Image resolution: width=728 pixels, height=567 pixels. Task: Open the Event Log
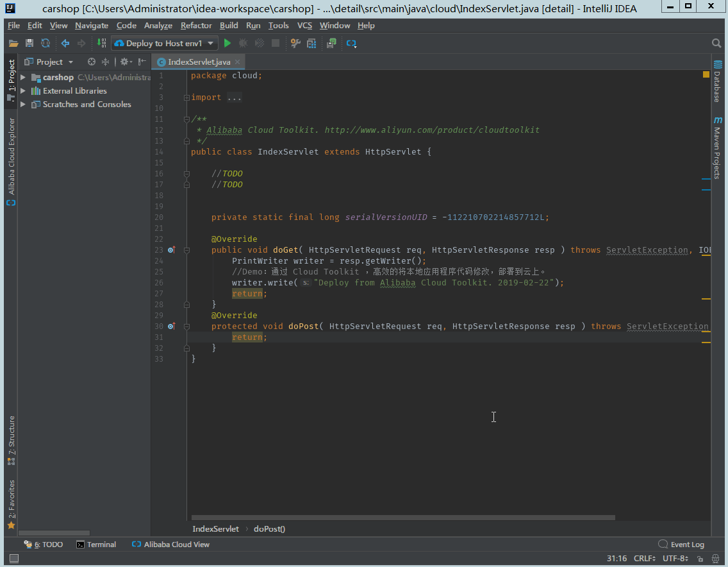(681, 544)
